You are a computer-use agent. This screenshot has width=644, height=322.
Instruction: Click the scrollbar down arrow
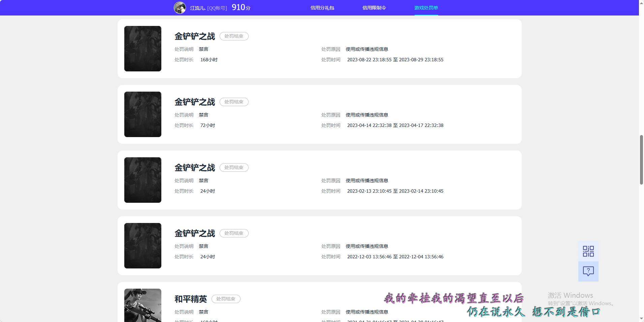point(641,319)
